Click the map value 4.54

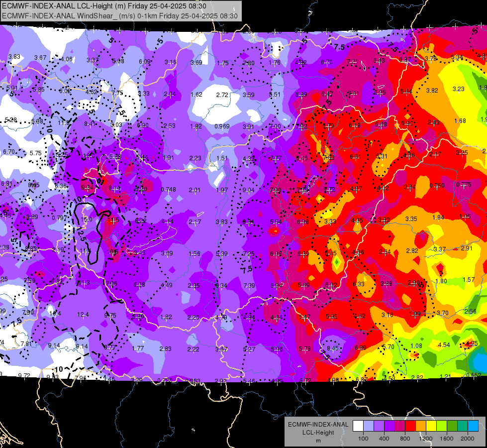(444, 345)
